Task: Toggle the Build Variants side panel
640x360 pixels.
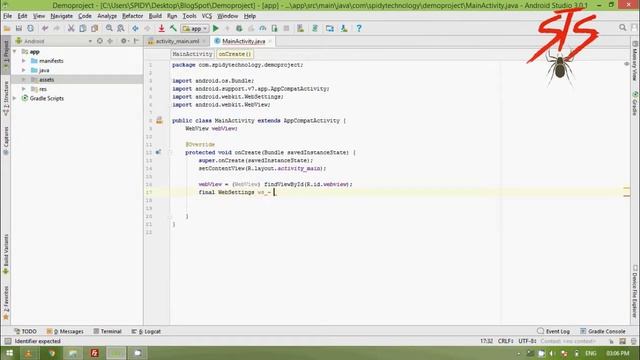Action: coord(6,254)
